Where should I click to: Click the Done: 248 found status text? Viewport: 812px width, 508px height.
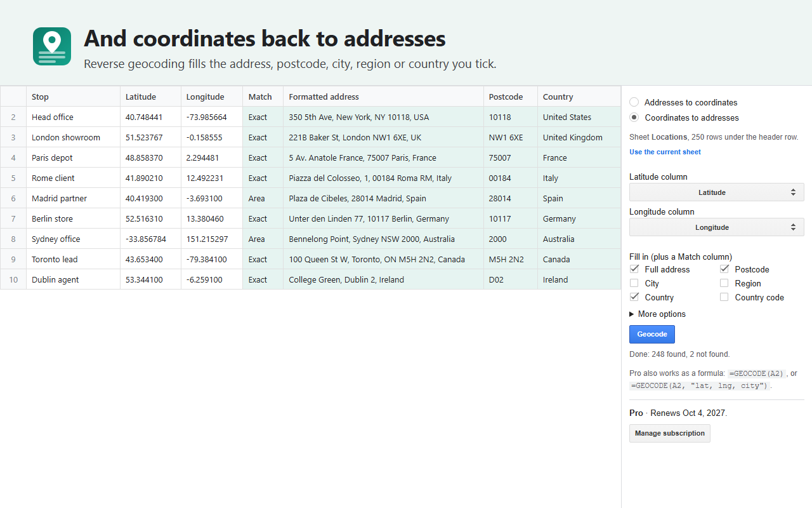pos(679,354)
